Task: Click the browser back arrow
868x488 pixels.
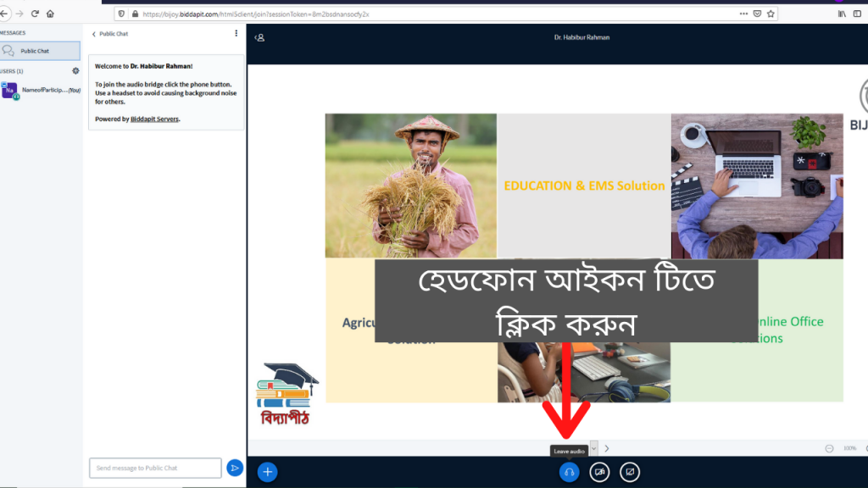Action: click(x=4, y=14)
